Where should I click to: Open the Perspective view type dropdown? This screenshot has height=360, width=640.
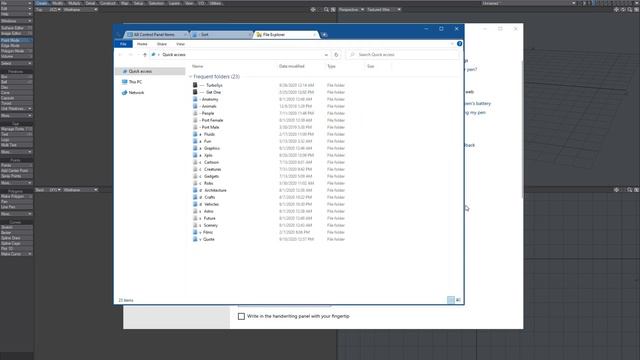click(x=351, y=9)
